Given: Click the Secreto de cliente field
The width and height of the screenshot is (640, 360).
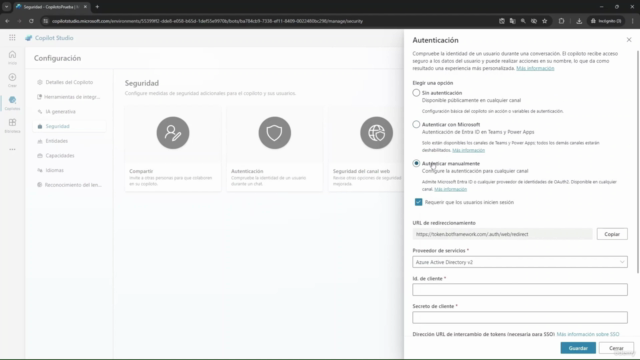Looking at the screenshot, I should pos(520,317).
